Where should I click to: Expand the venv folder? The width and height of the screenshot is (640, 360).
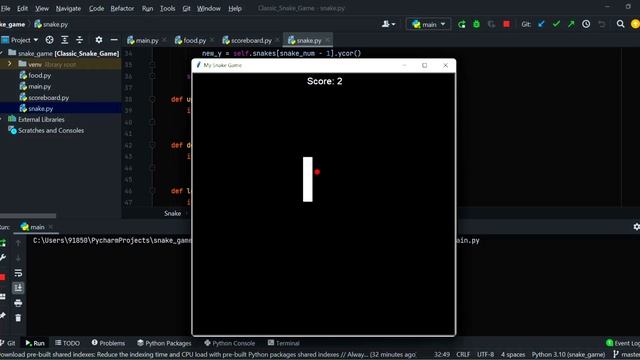pyautogui.click(x=9, y=64)
